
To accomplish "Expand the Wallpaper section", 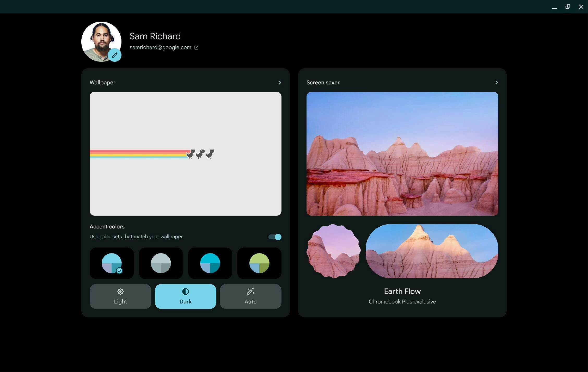I will point(279,82).
